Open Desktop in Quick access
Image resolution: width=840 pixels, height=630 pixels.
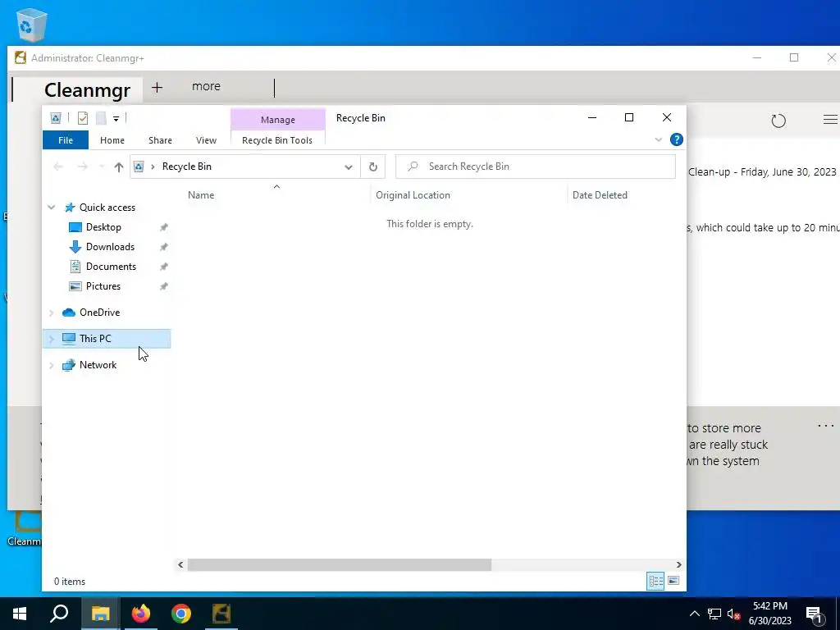(x=103, y=227)
